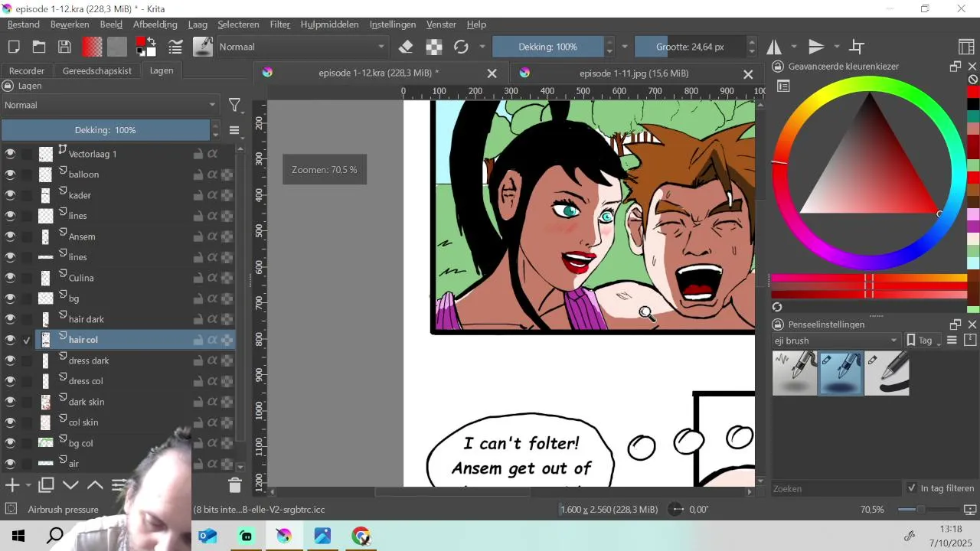Refresh the color history icon below the wheel
The width and height of the screenshot is (980, 551).
point(778,307)
